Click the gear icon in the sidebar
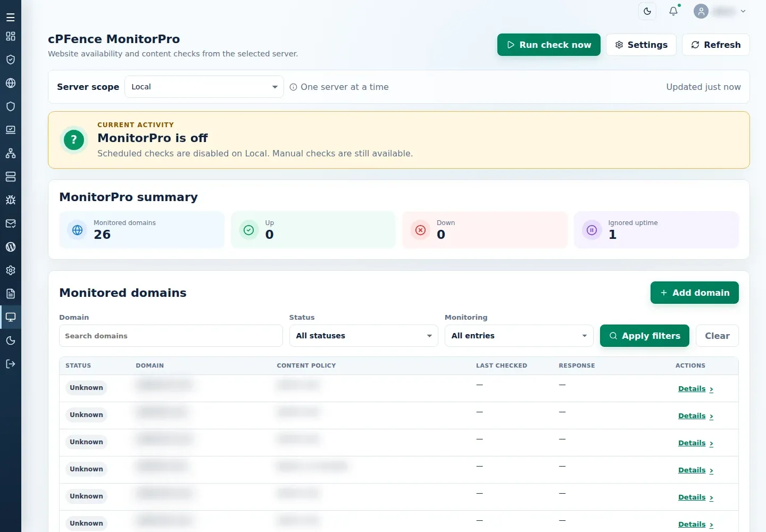 11,270
